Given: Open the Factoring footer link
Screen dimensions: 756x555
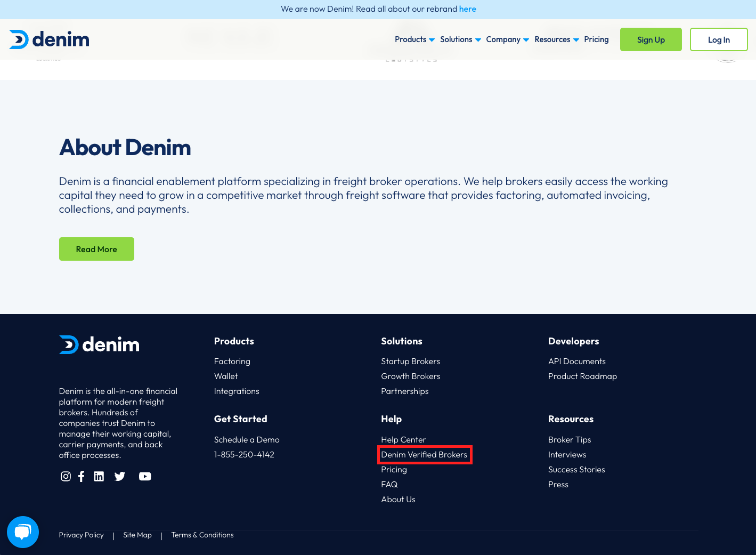Looking at the screenshot, I should [232, 361].
